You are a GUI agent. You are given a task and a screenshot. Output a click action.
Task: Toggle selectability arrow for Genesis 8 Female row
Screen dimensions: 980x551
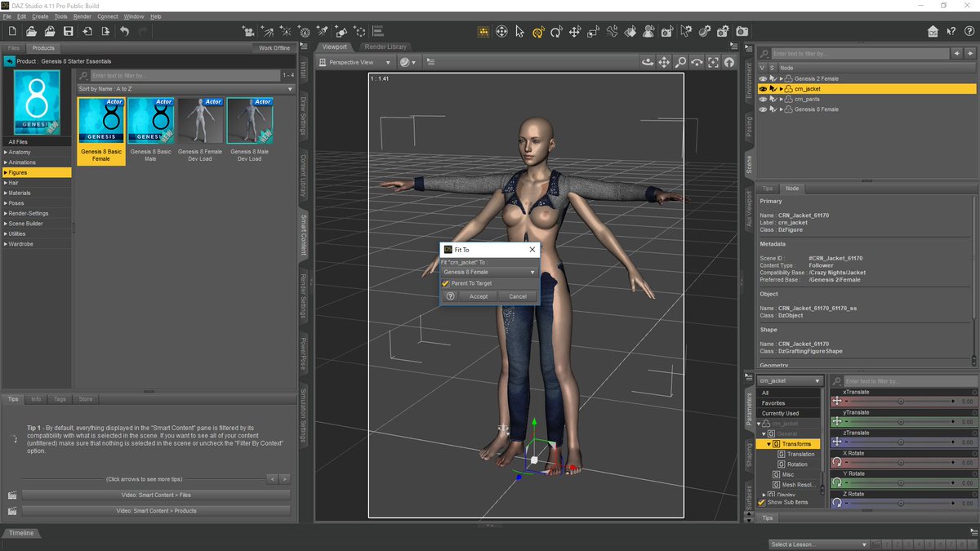pyautogui.click(x=773, y=109)
